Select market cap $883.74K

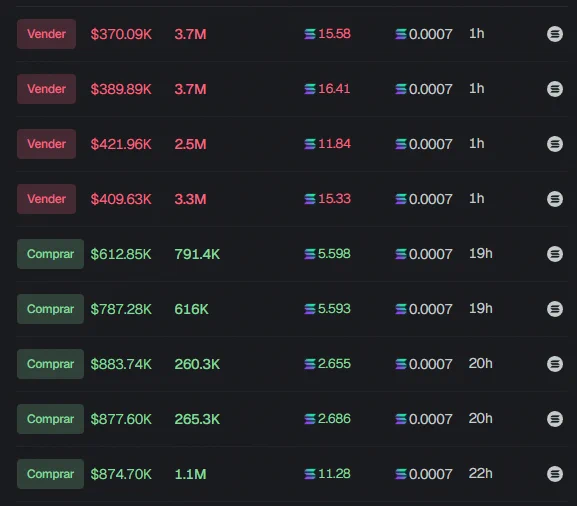click(121, 364)
